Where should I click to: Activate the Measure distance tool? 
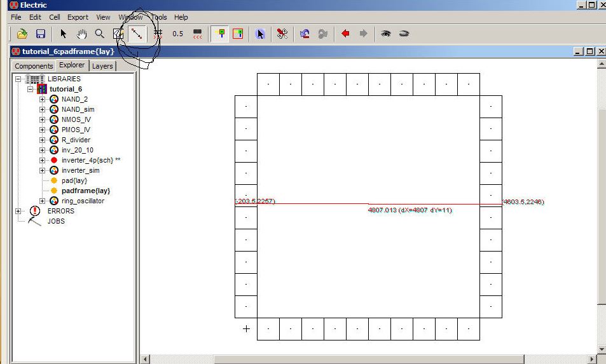[x=135, y=34]
